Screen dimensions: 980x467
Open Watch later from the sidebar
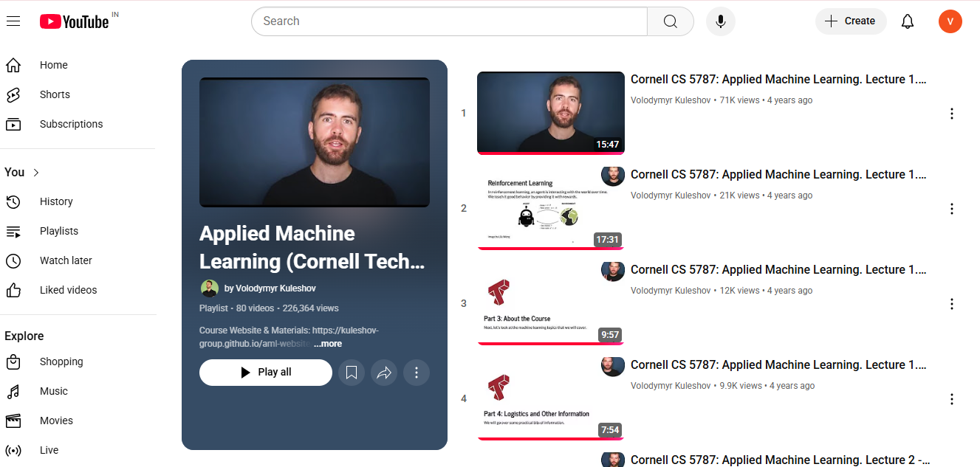click(66, 260)
